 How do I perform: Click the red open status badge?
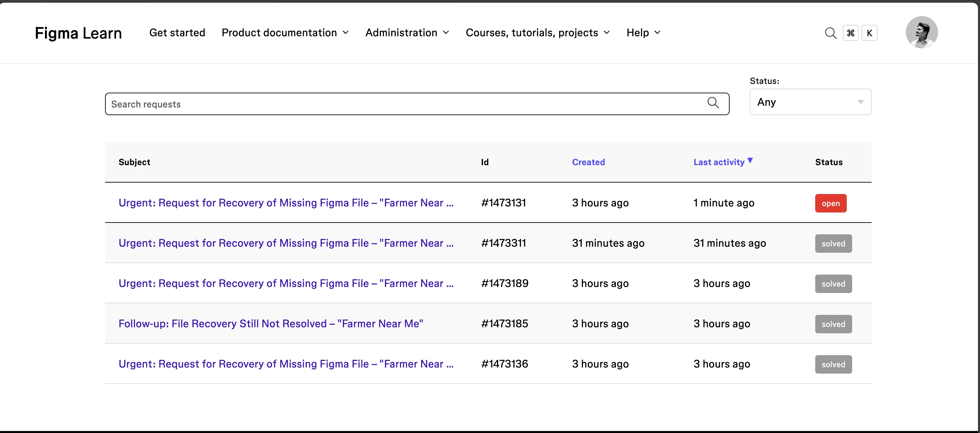tap(831, 203)
